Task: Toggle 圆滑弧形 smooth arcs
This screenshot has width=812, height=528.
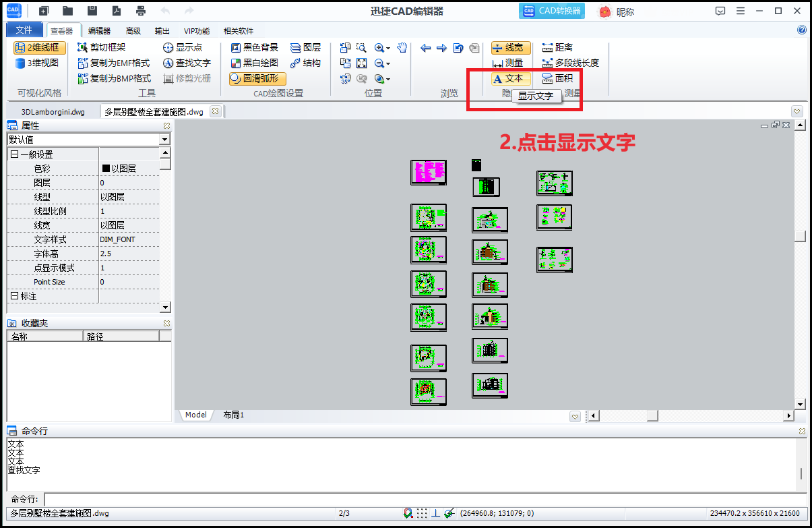Action: click(257, 78)
